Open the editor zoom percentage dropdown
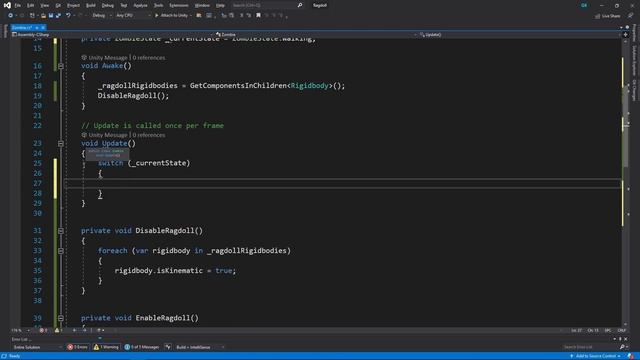Viewport: 640px width, 360px height. (x=20, y=330)
